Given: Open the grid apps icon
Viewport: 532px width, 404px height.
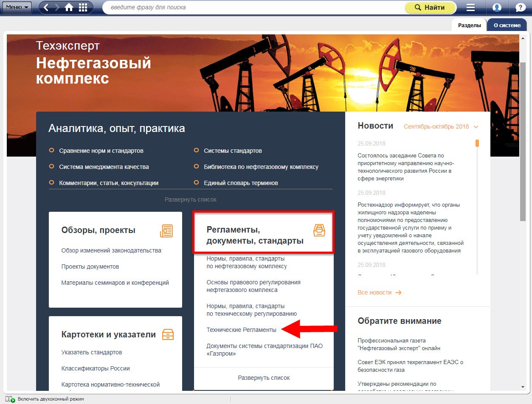Looking at the screenshot, I should coord(83,7).
